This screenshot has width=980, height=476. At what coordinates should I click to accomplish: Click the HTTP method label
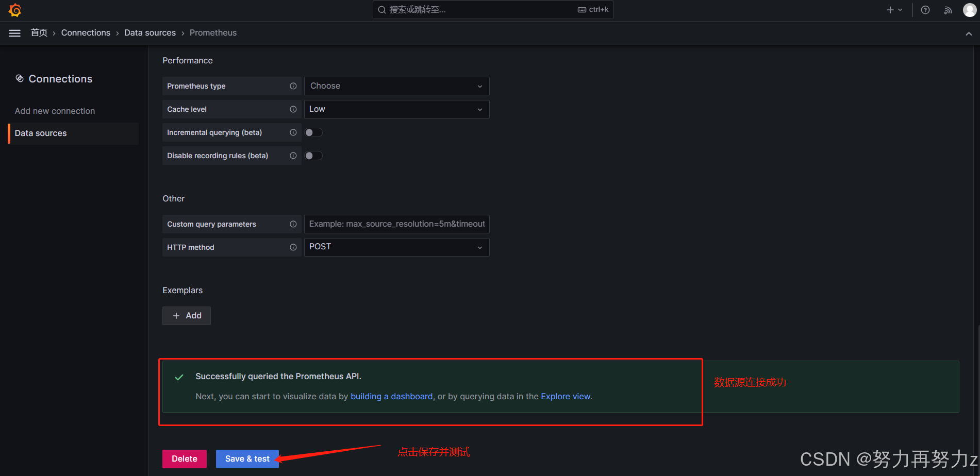coord(191,247)
